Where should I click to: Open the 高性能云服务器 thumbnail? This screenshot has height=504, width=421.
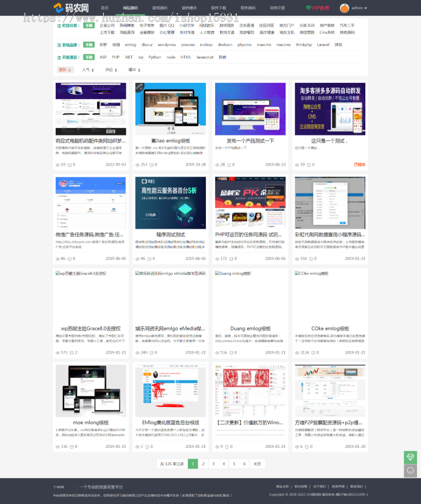coord(170,203)
